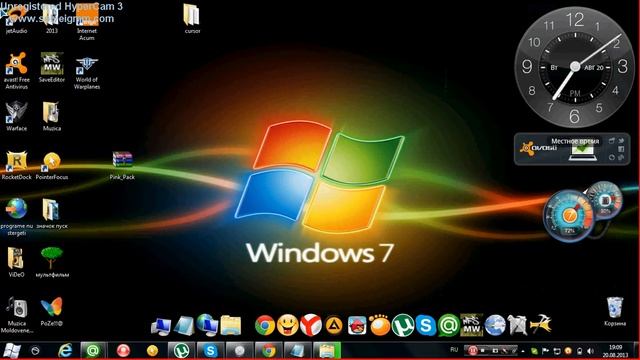Open the orange ball dock icon
640x360 pixels.
click(x=380, y=325)
